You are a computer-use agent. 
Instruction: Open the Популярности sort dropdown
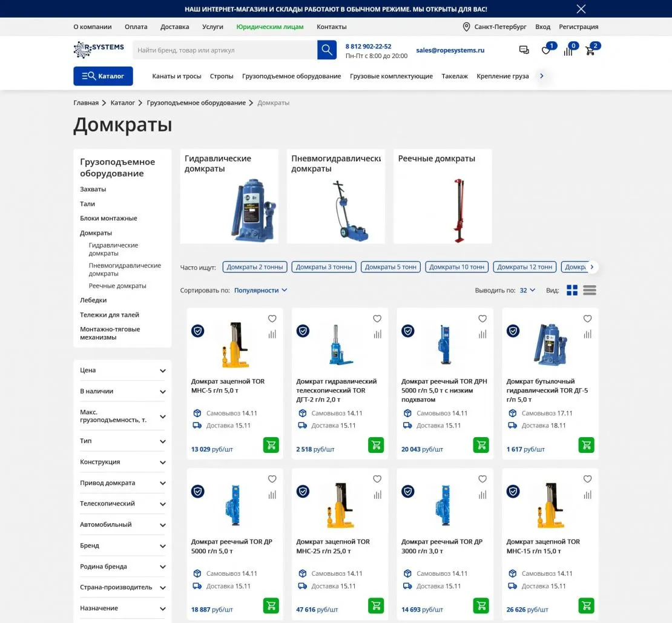pos(260,291)
